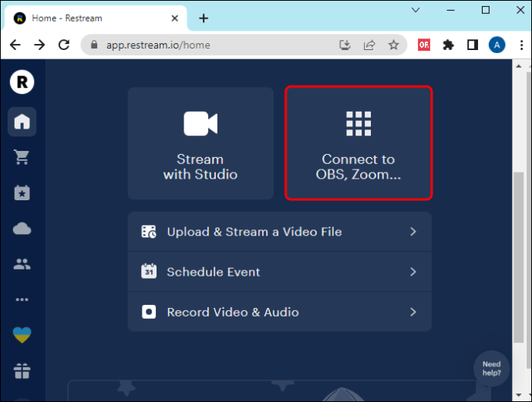The height and width of the screenshot is (402, 532).
Task: Open Upload & Stream a Video File
Action: (x=280, y=232)
